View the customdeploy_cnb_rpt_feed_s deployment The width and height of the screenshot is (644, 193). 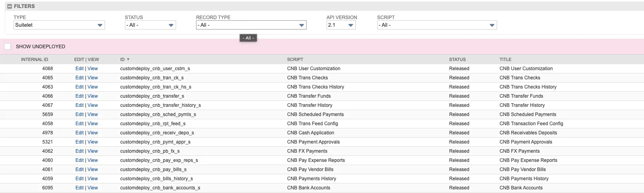[93, 124]
